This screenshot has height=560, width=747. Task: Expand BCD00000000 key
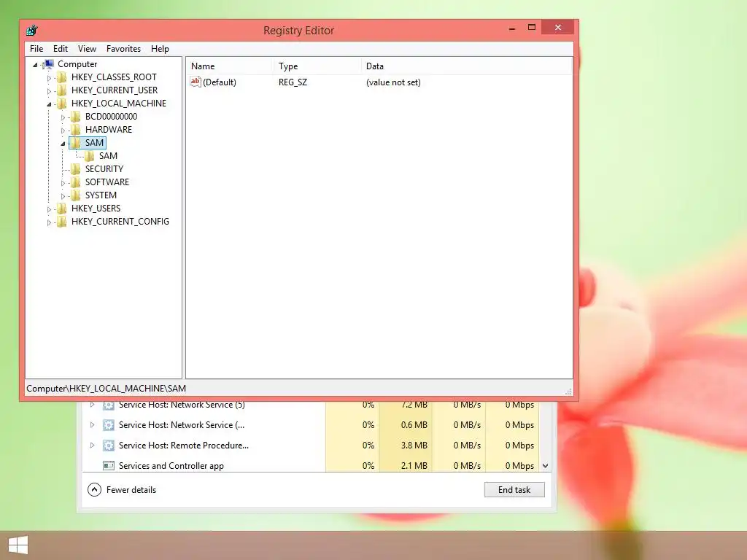pyautogui.click(x=63, y=117)
